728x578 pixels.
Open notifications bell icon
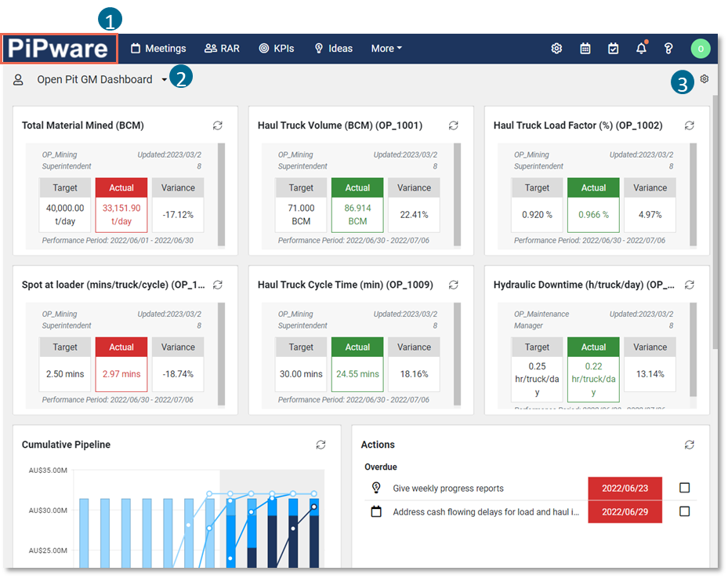point(641,49)
